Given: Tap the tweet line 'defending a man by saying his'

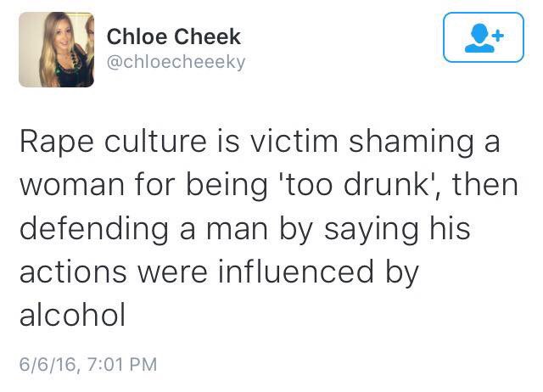Looking at the screenshot, I should tap(245, 230).
